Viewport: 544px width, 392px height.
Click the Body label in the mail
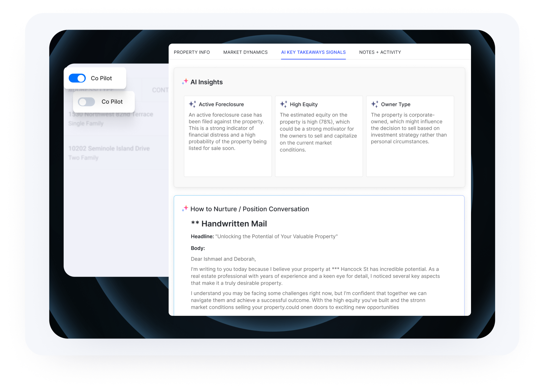tap(198, 248)
